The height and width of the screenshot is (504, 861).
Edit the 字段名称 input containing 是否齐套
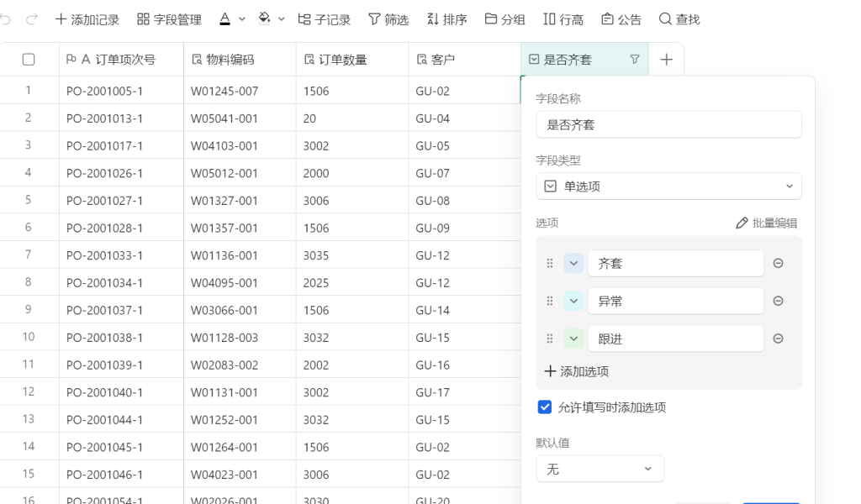[x=668, y=125]
